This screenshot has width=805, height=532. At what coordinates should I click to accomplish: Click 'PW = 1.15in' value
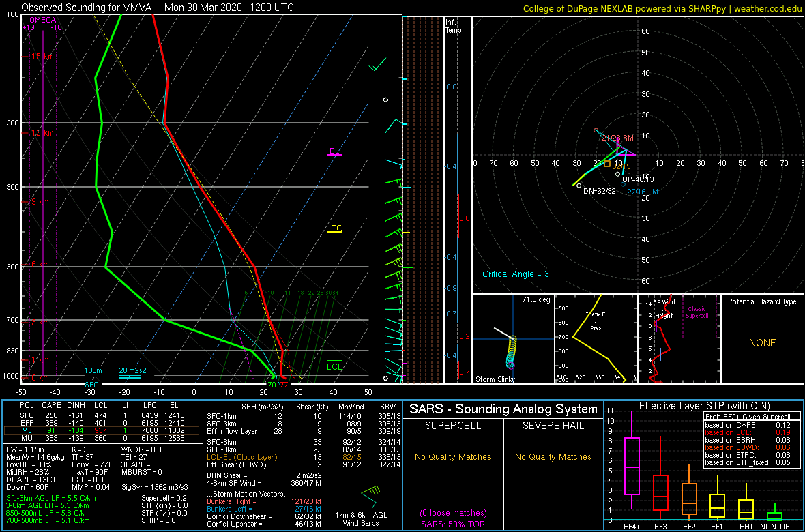click(28, 449)
